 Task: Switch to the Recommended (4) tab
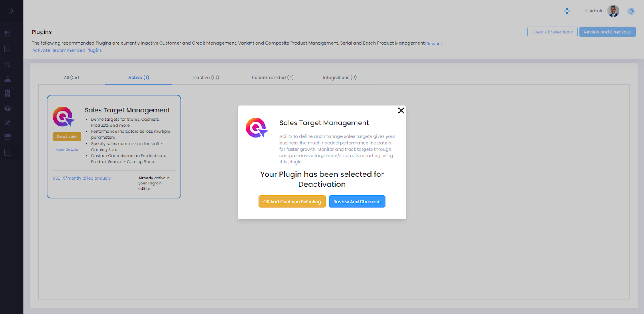coord(273,78)
